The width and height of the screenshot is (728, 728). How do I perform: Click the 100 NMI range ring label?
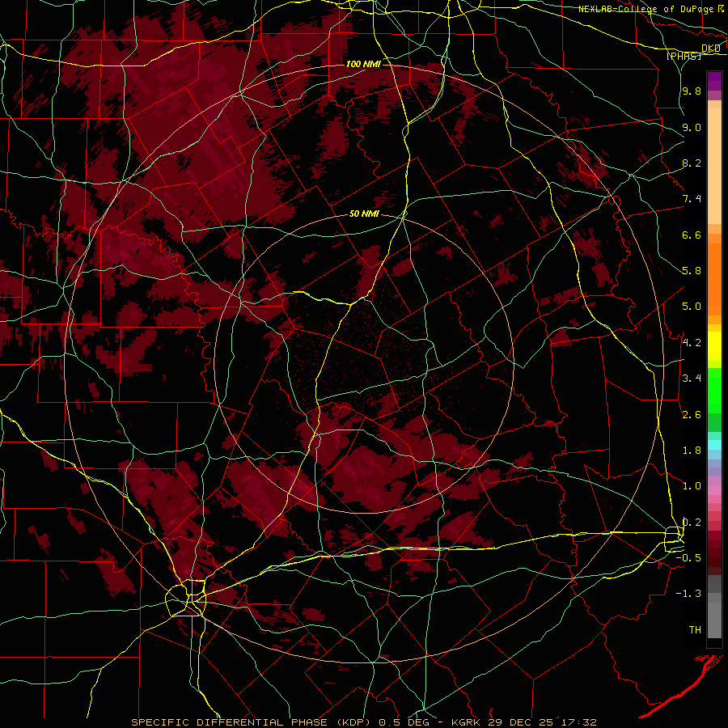click(363, 64)
